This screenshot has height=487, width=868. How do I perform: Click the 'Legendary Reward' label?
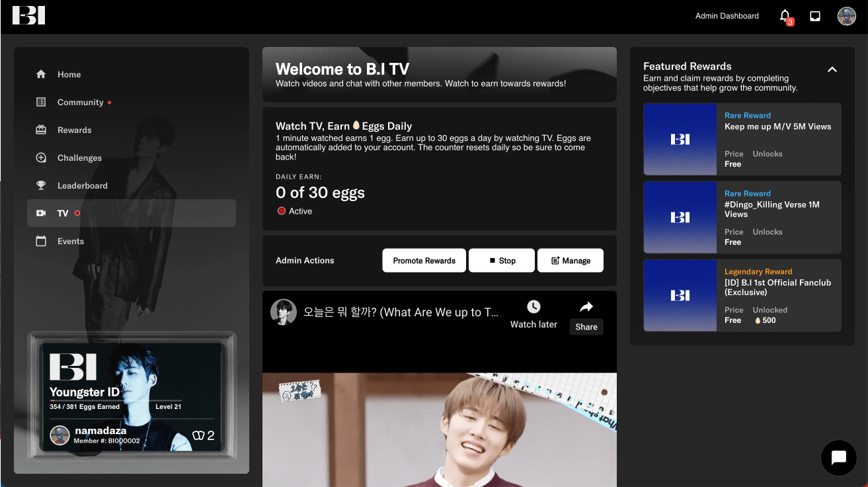click(758, 271)
